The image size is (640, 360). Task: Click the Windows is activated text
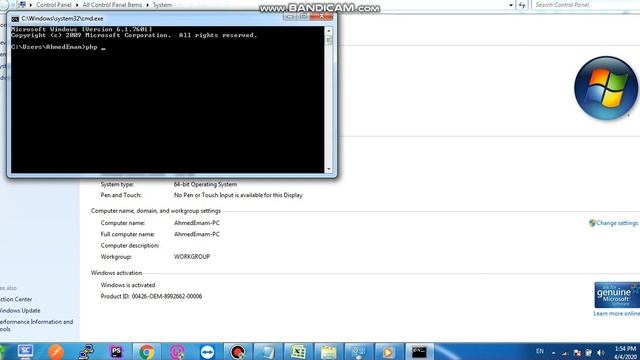[x=128, y=285]
